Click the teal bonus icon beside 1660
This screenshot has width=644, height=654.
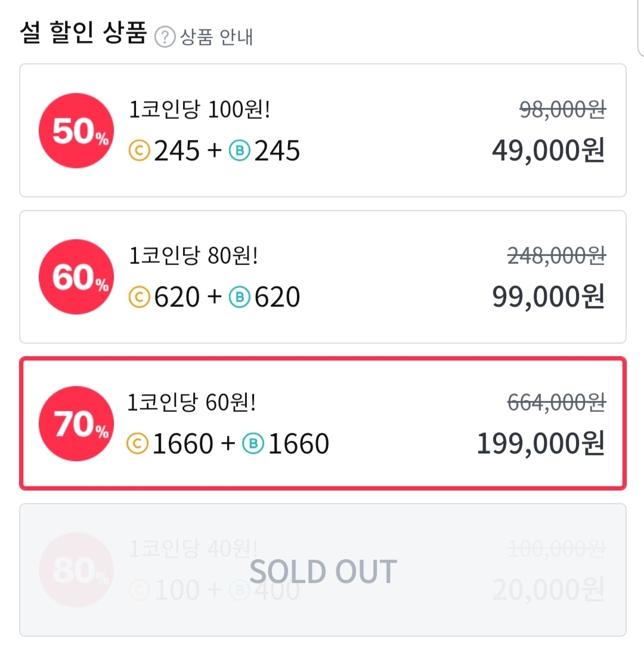coord(253,443)
